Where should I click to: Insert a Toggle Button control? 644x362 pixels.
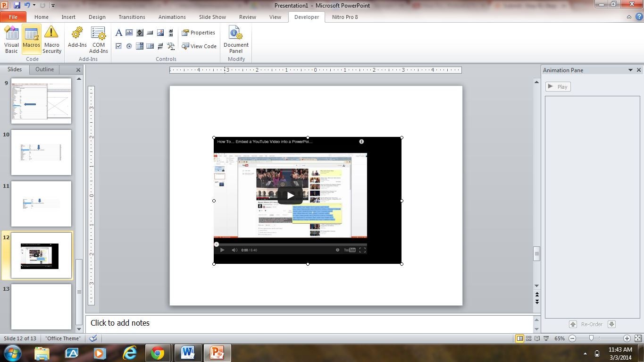(159, 46)
